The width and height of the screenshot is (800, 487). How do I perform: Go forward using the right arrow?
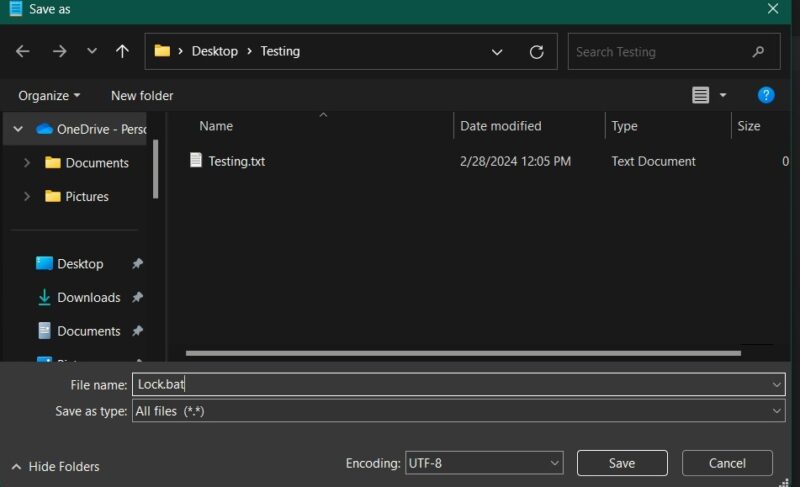coord(59,51)
